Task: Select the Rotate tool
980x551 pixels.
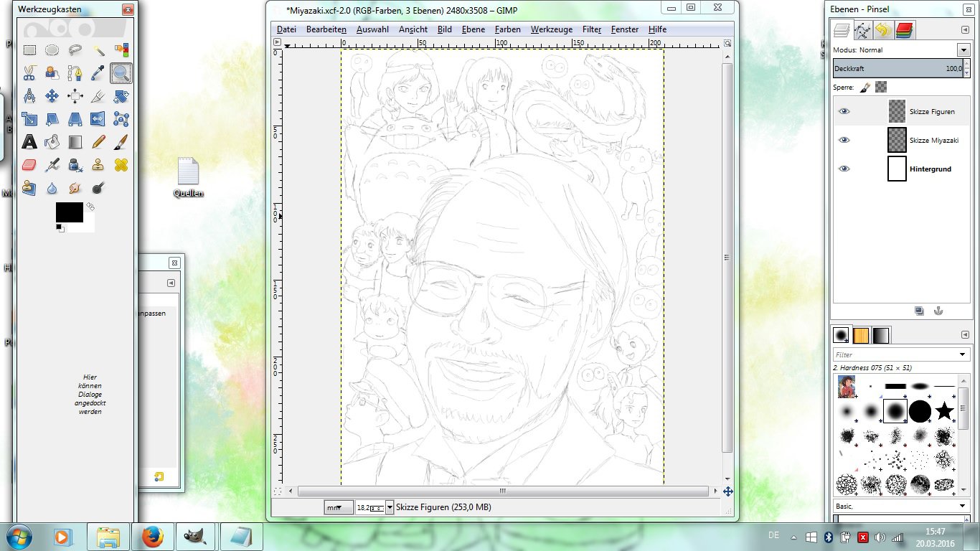Action: tap(121, 96)
